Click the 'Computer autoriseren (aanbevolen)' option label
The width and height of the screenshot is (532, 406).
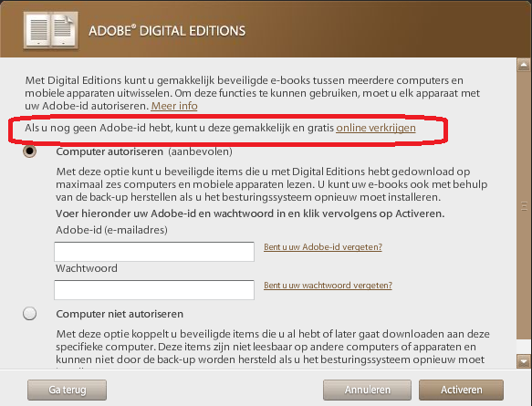pyautogui.click(x=144, y=151)
